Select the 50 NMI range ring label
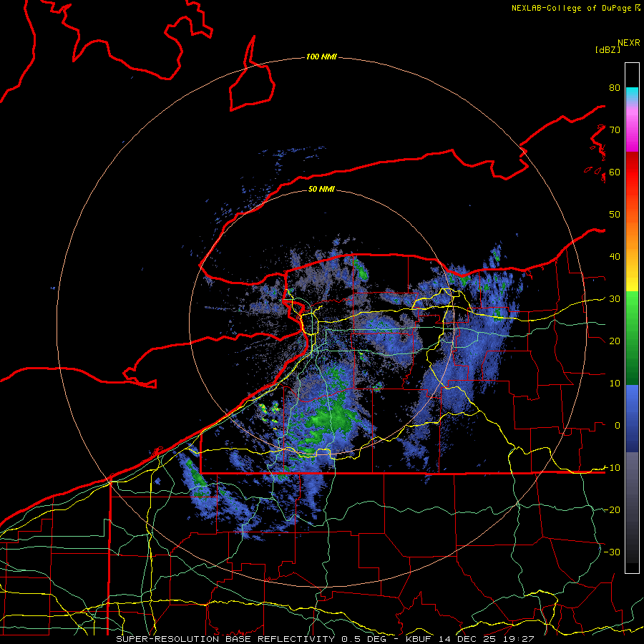Screen dimensions: 644x644 pos(321,189)
